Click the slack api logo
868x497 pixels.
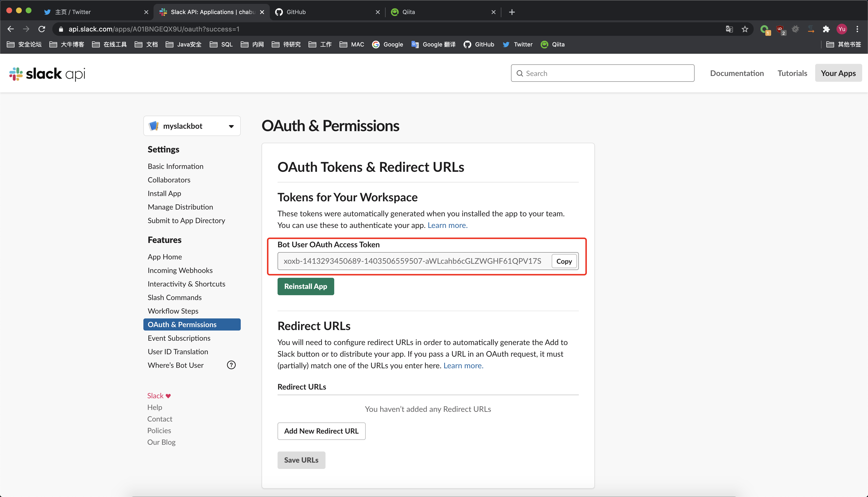click(x=47, y=74)
